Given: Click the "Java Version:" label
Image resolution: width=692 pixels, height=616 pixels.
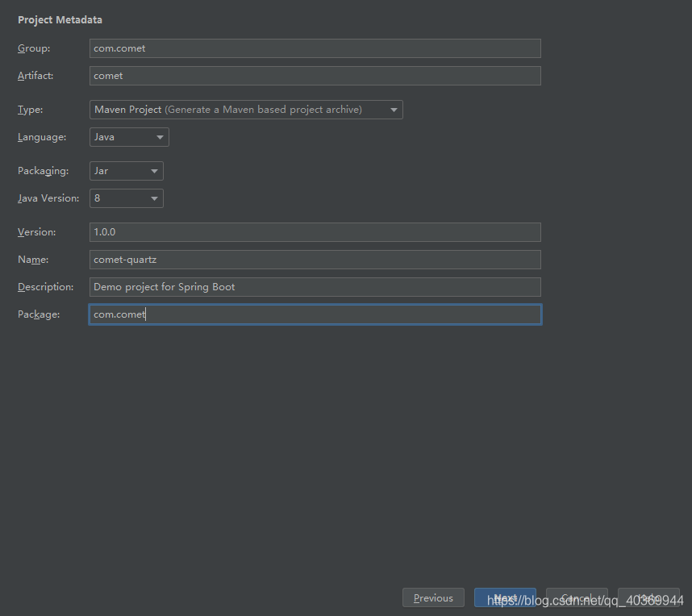Looking at the screenshot, I should coord(48,198).
